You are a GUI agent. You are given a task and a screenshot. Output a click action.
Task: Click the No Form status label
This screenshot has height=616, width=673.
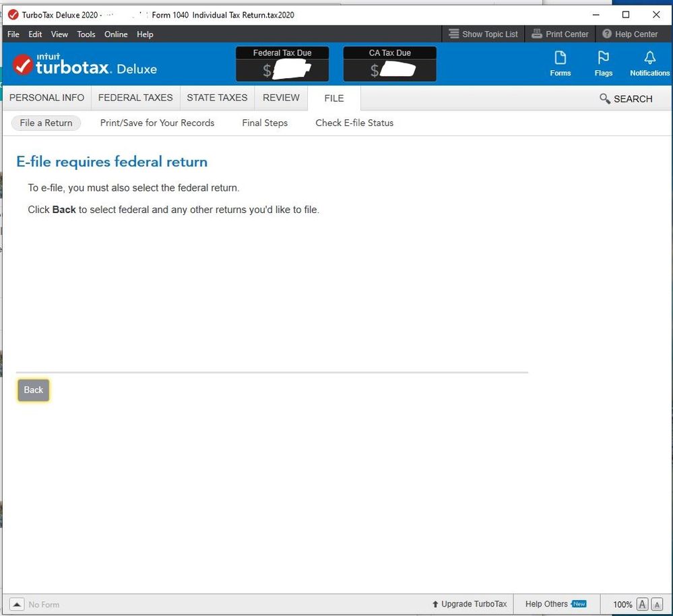[44, 605]
